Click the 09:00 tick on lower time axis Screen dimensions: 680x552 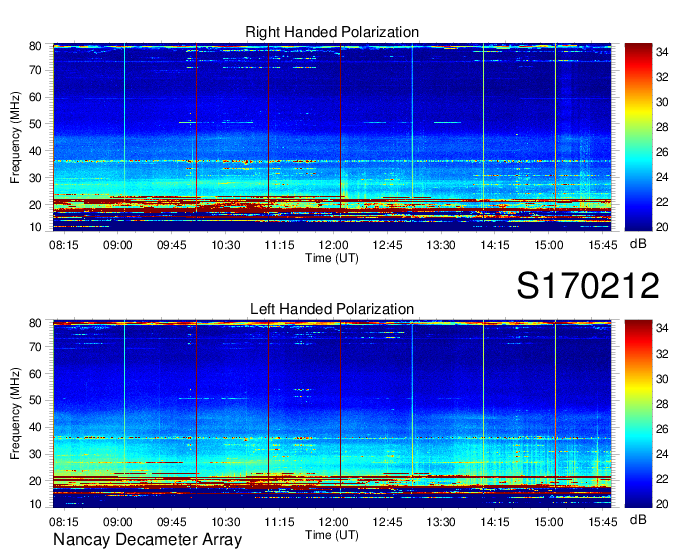pyautogui.click(x=118, y=522)
